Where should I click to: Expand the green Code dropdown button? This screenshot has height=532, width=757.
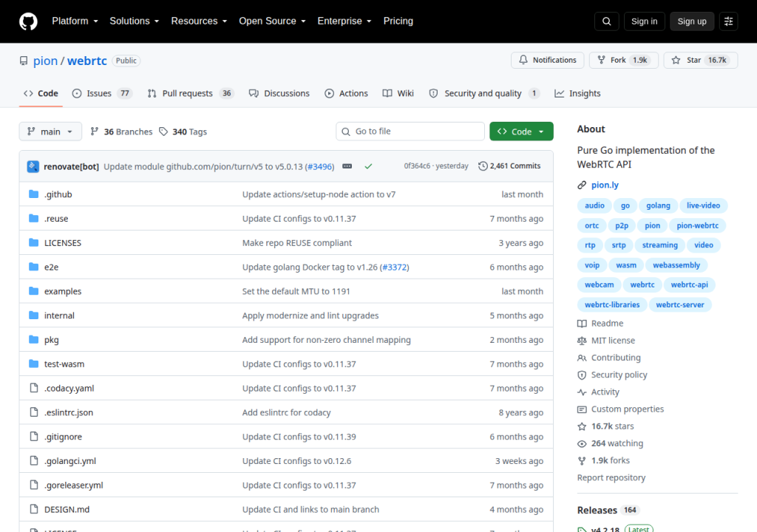tap(521, 132)
